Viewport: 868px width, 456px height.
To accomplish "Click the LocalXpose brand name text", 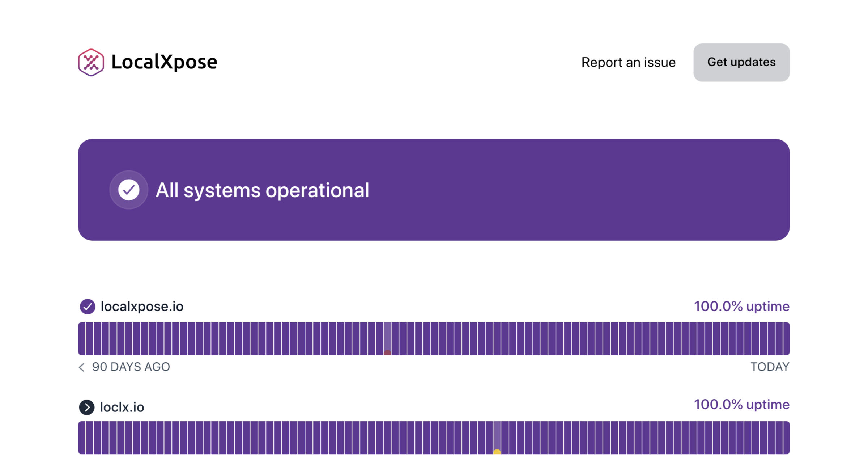I will [164, 62].
